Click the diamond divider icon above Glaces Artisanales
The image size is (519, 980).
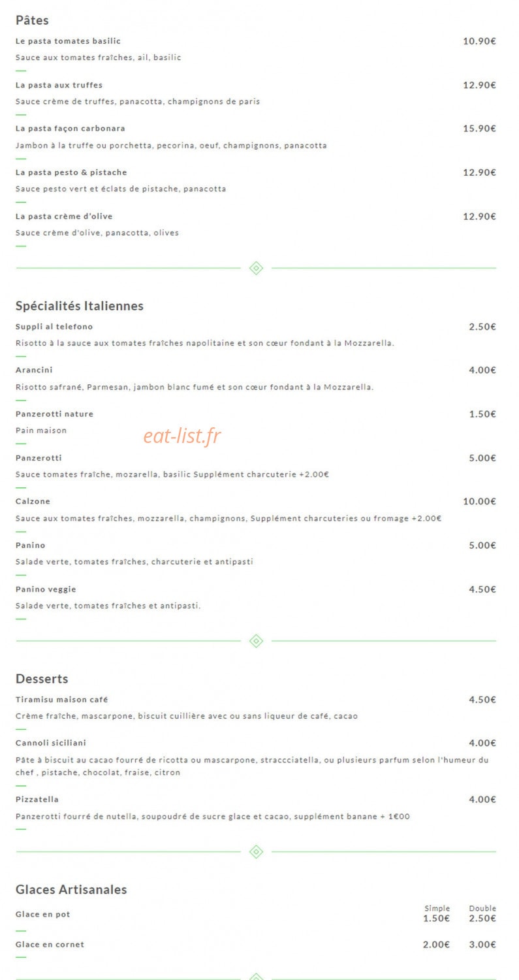click(256, 851)
